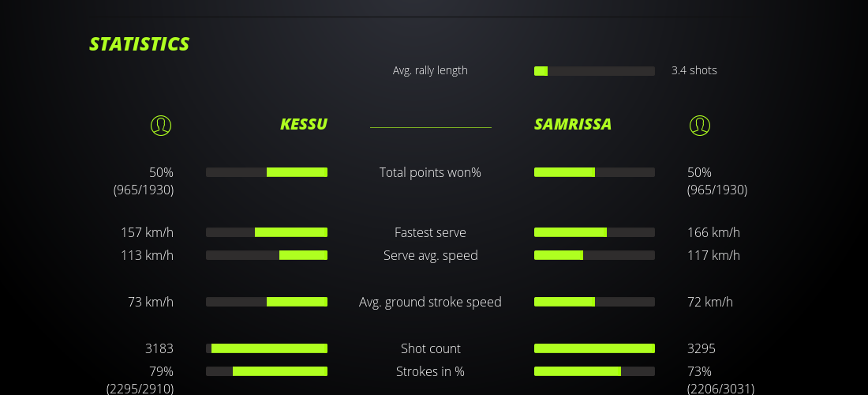Click the STATISTICS section heading
868x395 pixels.
pos(140,44)
